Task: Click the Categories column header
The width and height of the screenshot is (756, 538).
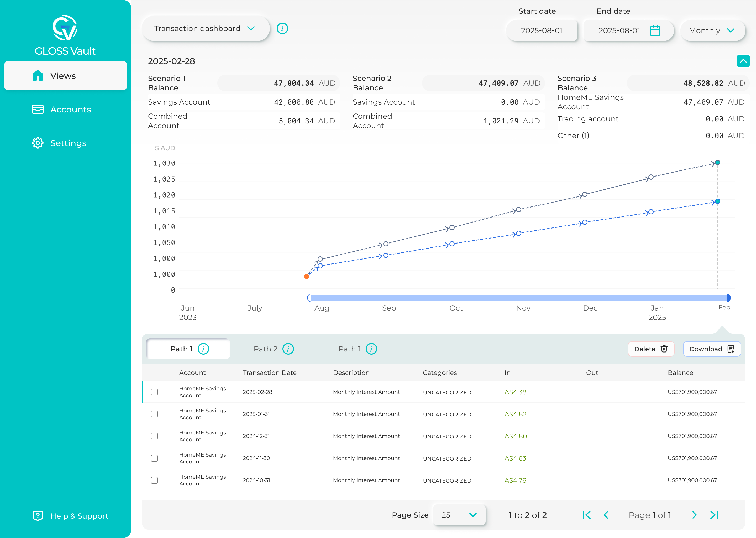Action: [x=440, y=373]
